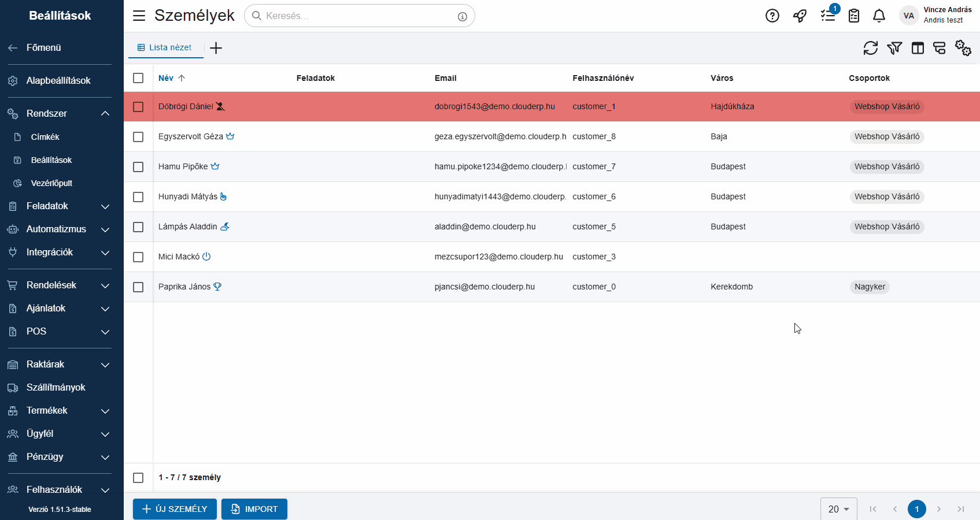This screenshot has width=980, height=520.
Task: Click the refresh list icon
Action: point(870,48)
